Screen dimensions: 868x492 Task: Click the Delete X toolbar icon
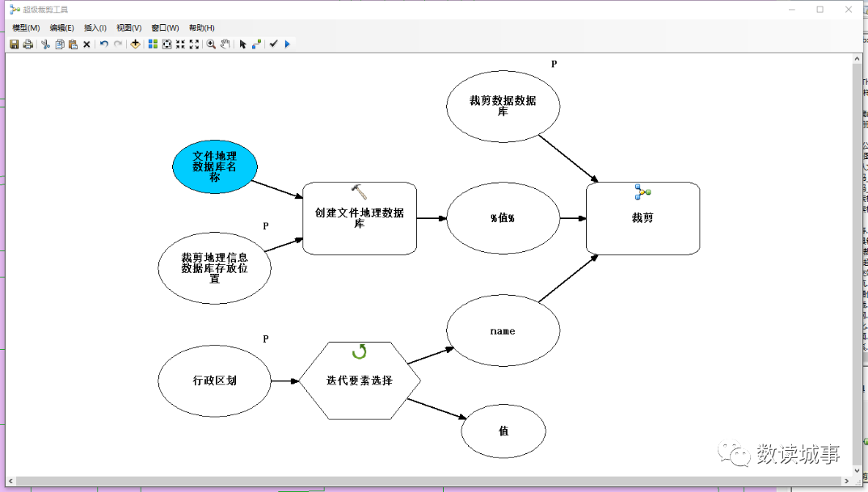pyautogui.click(x=86, y=44)
